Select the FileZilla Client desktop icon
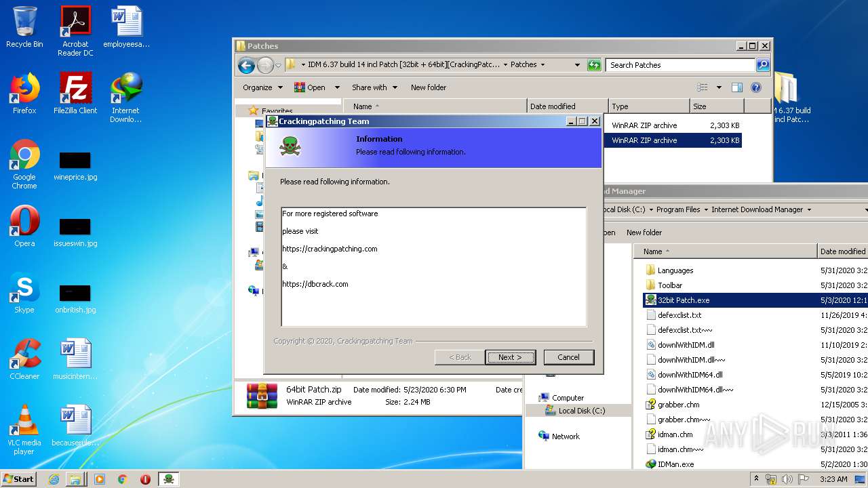The width and height of the screenshot is (868, 488). [x=75, y=94]
